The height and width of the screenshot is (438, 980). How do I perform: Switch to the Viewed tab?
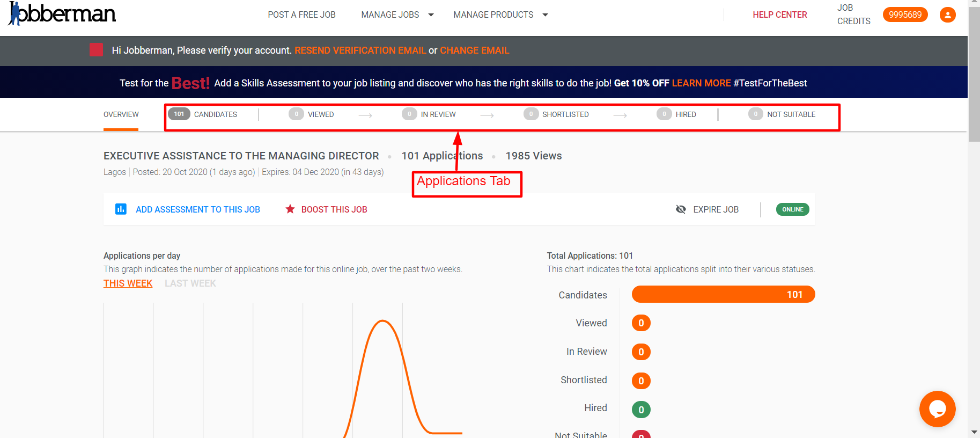[321, 114]
